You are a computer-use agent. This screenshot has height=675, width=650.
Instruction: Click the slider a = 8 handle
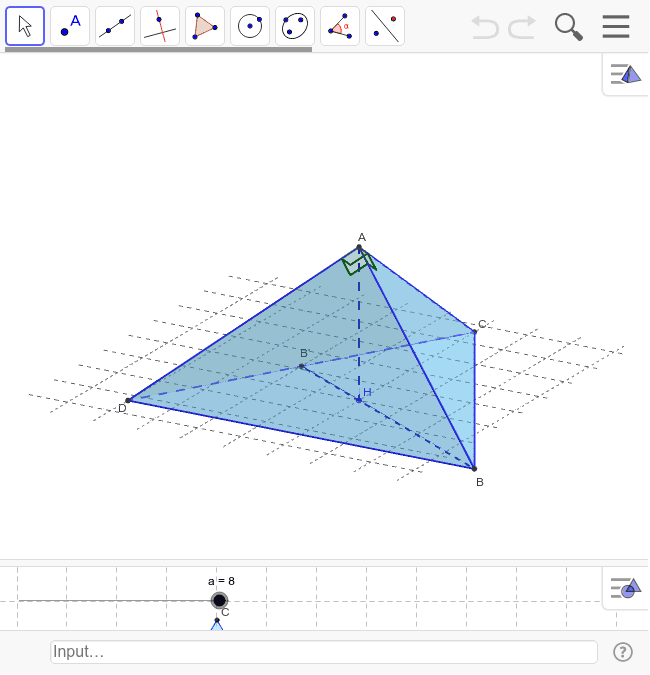pos(219,600)
